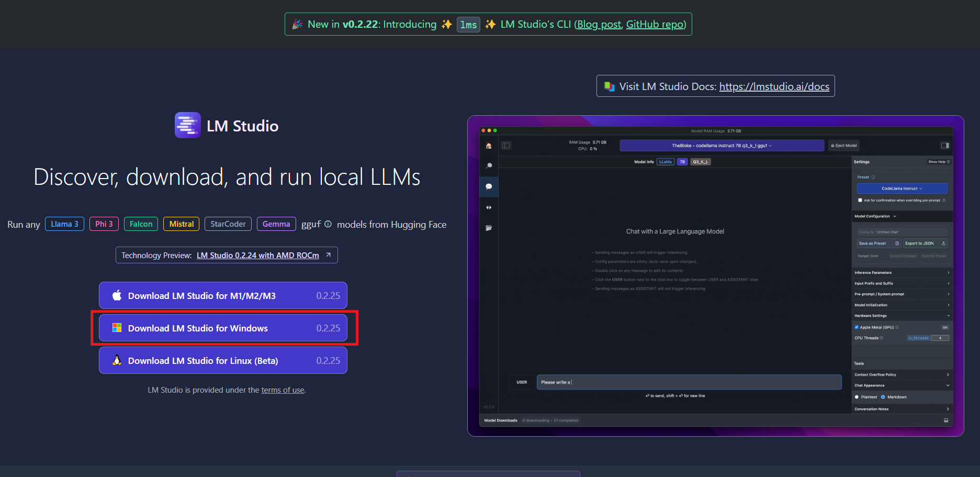This screenshot has height=477, width=980.
Task: Click the LM Studio logo icon
Action: (x=188, y=125)
